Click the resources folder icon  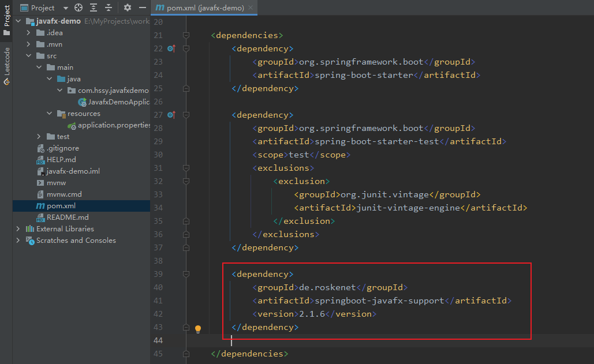61,114
